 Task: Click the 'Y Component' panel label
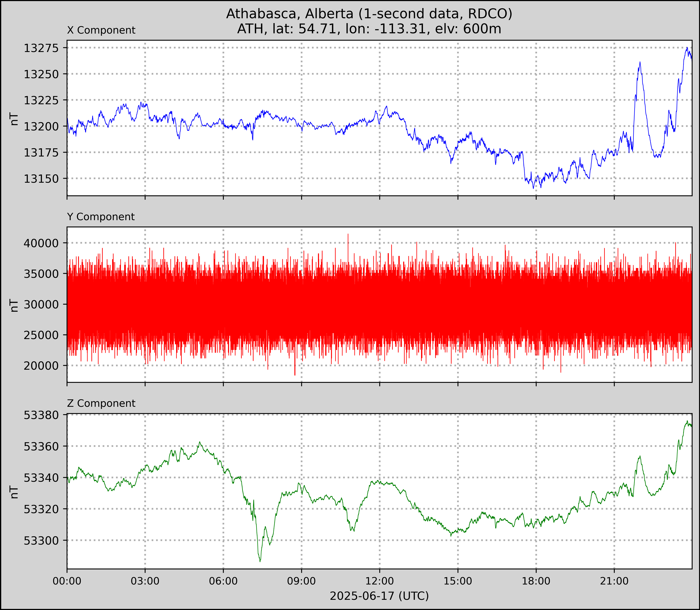tap(101, 217)
